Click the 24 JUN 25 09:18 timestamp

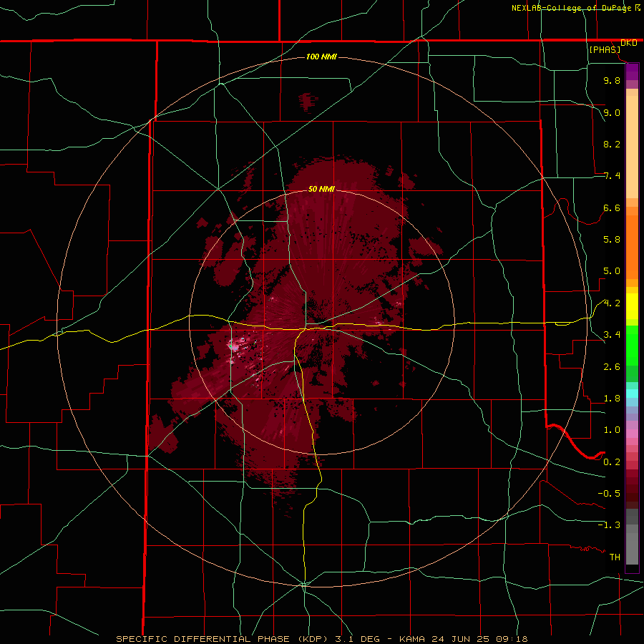(479, 639)
